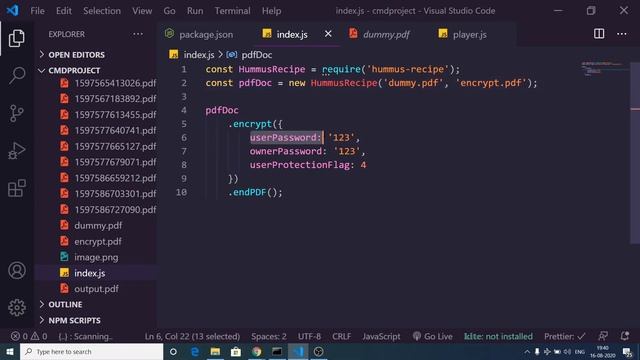
Task: Click the errors and warnings status indicator
Action: tap(29, 336)
